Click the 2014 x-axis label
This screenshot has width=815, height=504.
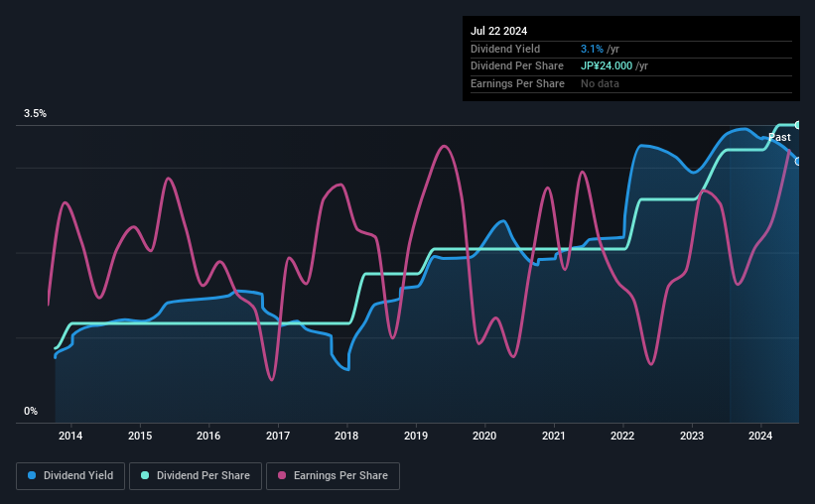point(70,436)
